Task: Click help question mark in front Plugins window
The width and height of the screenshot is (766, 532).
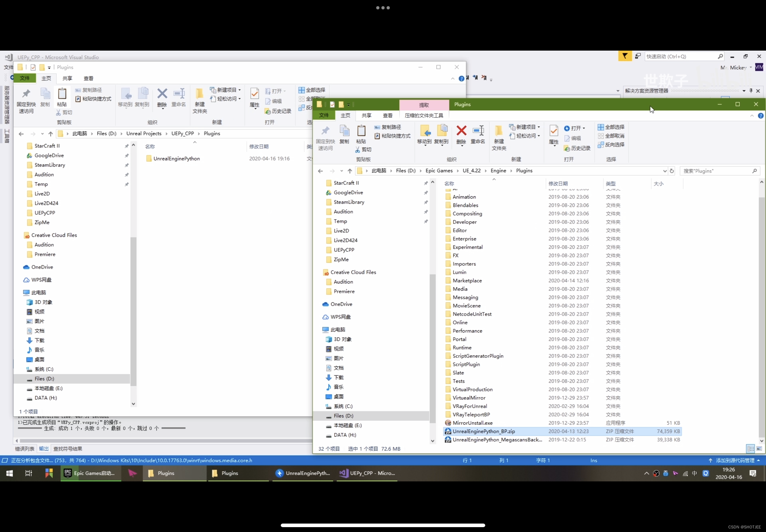Action: 760,116
